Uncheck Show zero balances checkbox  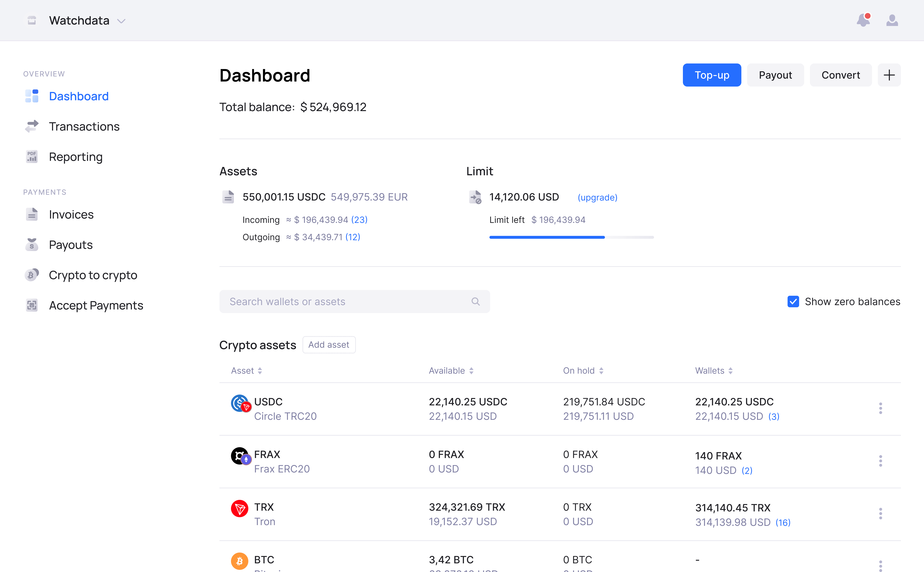click(793, 302)
